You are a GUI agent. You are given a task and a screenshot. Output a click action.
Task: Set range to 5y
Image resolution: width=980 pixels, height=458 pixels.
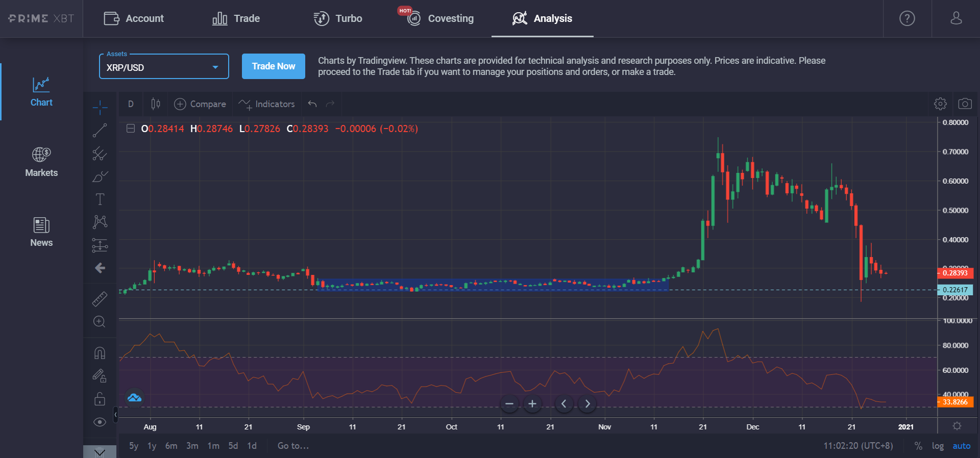pyautogui.click(x=134, y=446)
